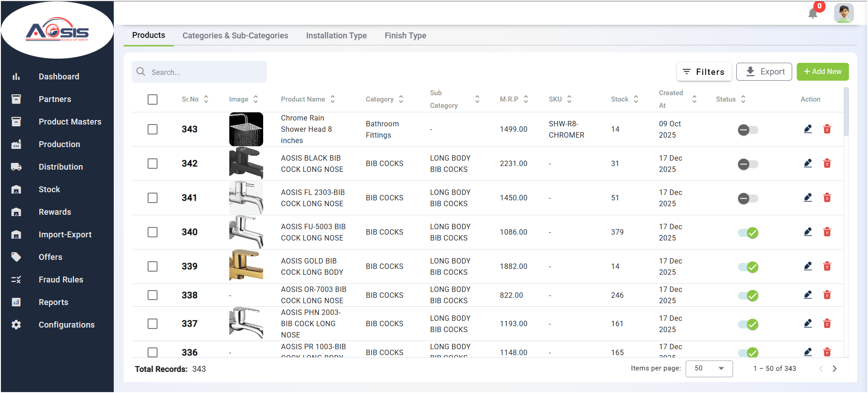Sort table by M.R.P column
This screenshot has height=393, width=868.
[x=526, y=99]
